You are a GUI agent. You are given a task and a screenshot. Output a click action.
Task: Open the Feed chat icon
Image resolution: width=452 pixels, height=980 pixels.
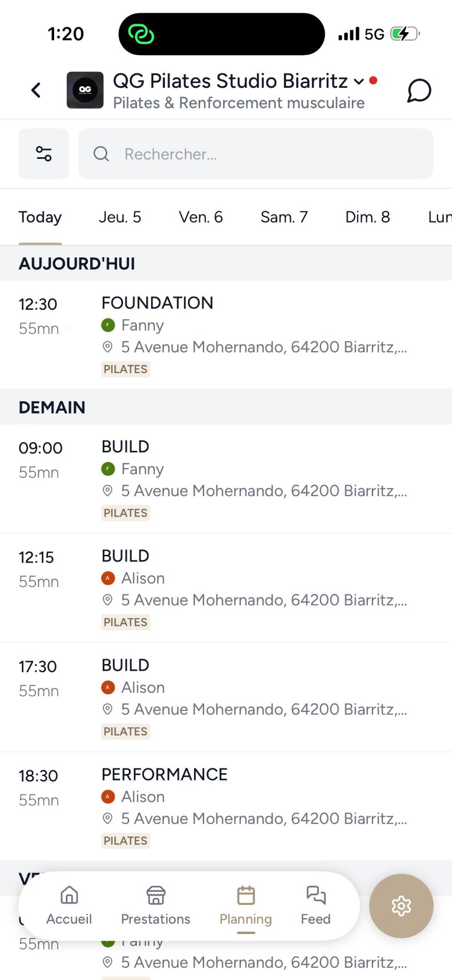316,896
